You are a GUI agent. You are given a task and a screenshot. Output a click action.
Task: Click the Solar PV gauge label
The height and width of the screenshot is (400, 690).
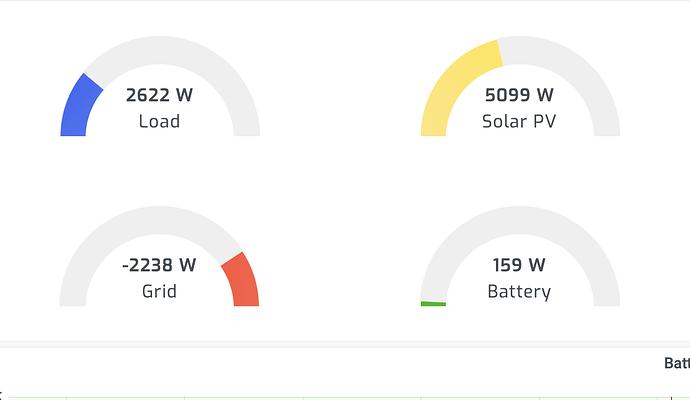[519, 121]
